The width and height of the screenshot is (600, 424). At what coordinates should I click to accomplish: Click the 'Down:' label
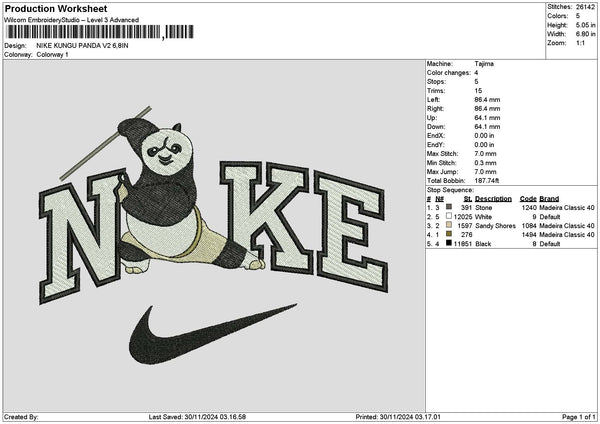436,127
